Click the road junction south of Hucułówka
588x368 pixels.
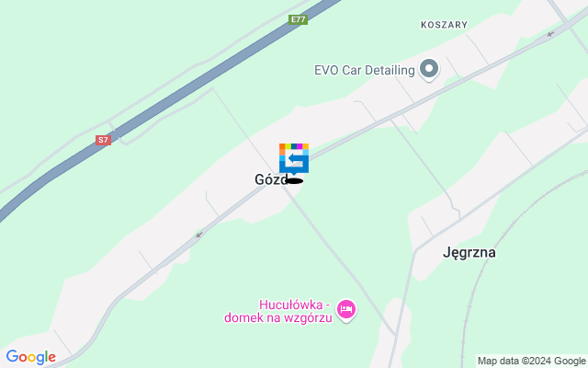395,334
